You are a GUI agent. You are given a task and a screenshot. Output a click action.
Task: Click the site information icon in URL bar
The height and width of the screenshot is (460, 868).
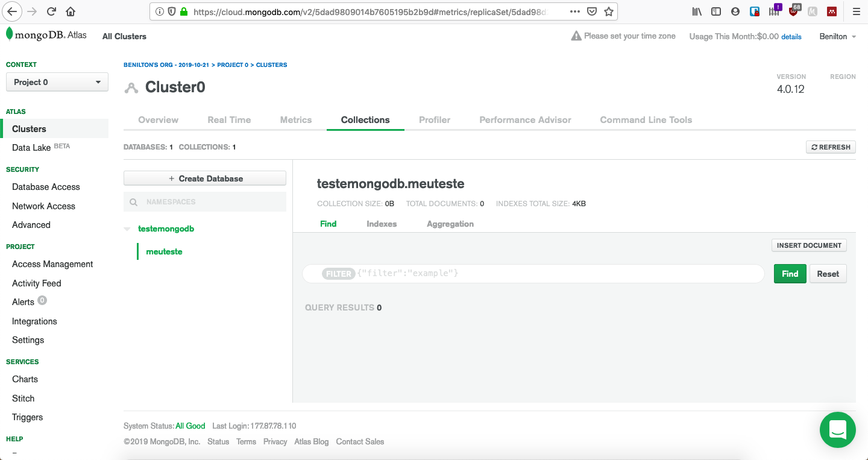[160, 11]
